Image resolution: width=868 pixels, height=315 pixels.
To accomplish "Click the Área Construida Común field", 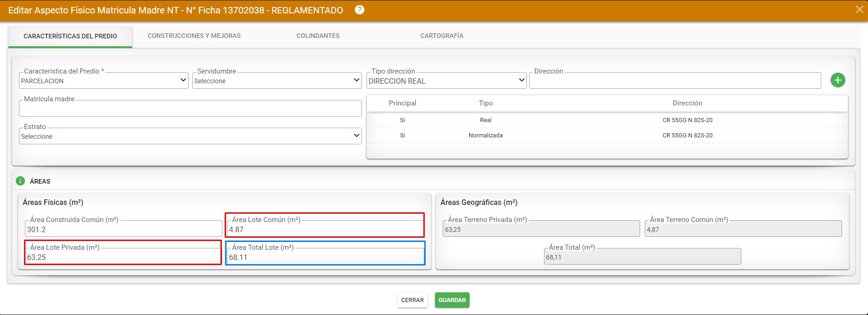I will [x=123, y=229].
